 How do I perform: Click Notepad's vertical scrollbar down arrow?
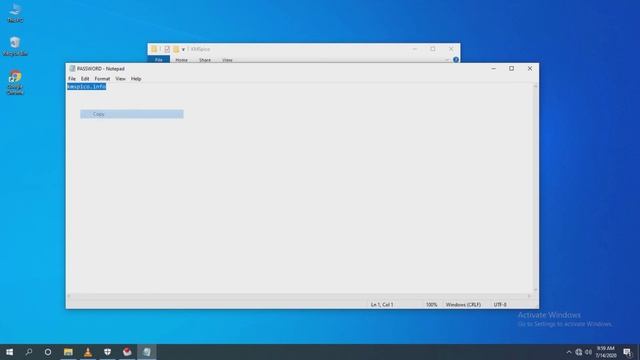click(x=535, y=290)
